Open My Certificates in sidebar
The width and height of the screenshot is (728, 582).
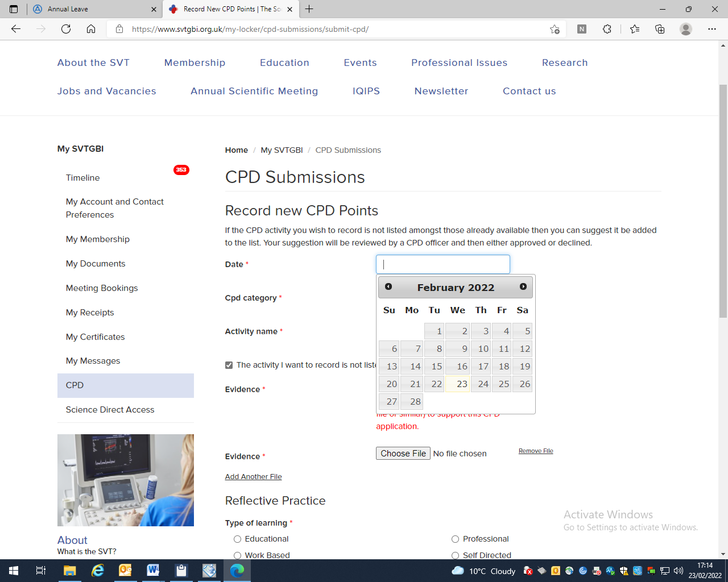(95, 337)
